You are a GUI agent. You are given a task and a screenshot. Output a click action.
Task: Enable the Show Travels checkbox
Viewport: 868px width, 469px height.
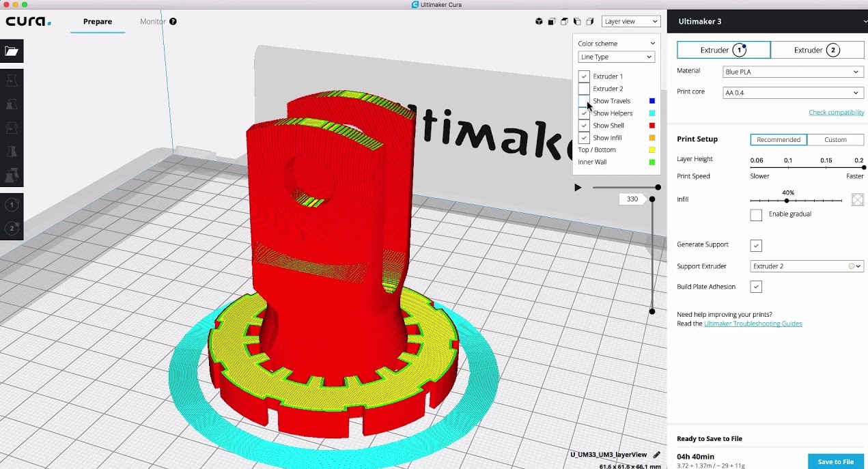tap(584, 100)
